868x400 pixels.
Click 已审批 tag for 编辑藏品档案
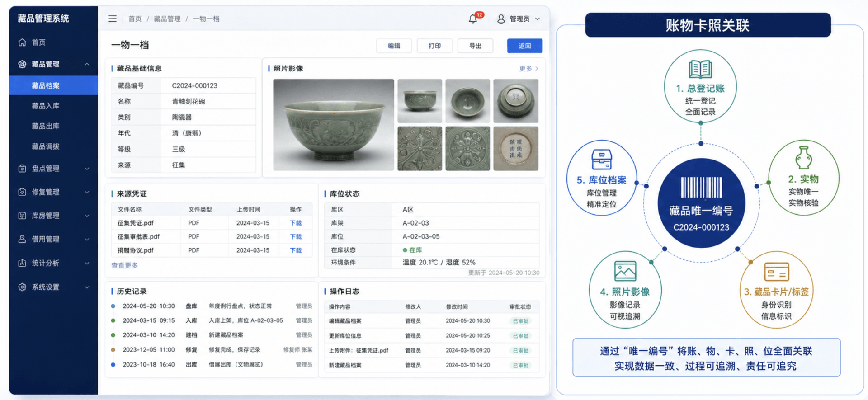tap(520, 321)
